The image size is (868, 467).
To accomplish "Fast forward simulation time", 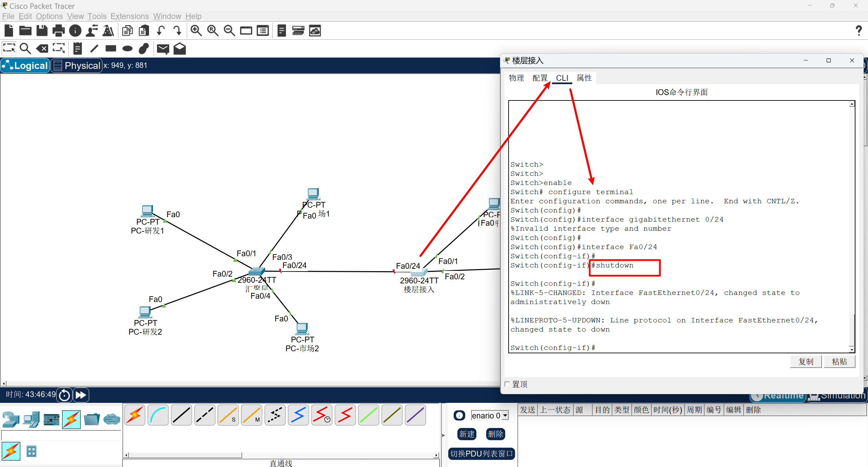I will tap(81, 395).
